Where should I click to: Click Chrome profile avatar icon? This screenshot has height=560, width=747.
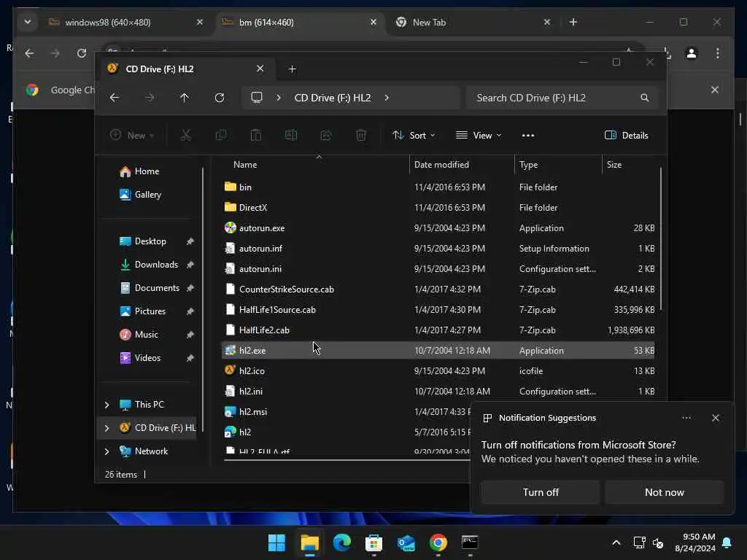pyautogui.click(x=692, y=53)
